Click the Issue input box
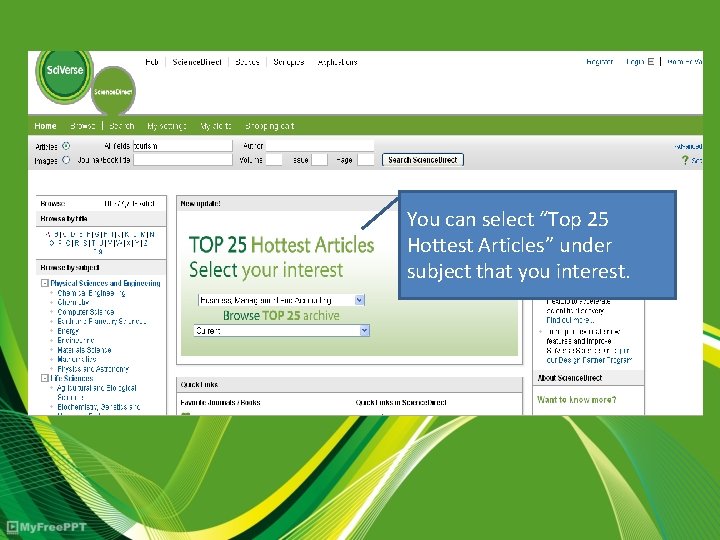 pos(319,160)
